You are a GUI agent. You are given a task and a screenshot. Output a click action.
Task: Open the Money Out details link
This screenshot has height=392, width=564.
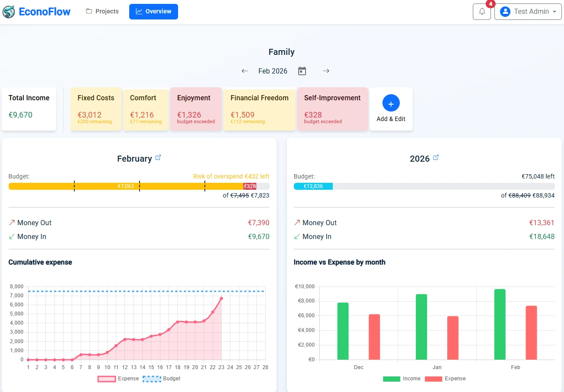tap(30, 223)
